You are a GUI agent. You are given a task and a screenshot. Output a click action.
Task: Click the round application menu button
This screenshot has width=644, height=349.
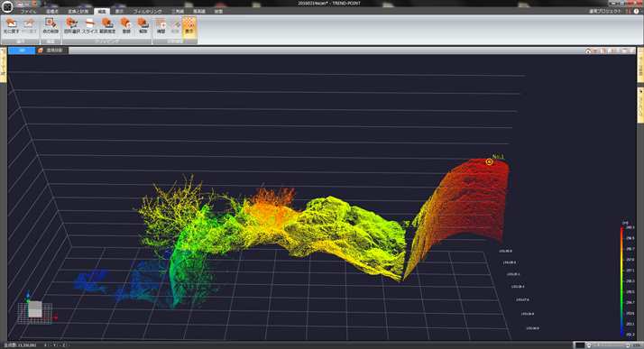tap(7, 6)
